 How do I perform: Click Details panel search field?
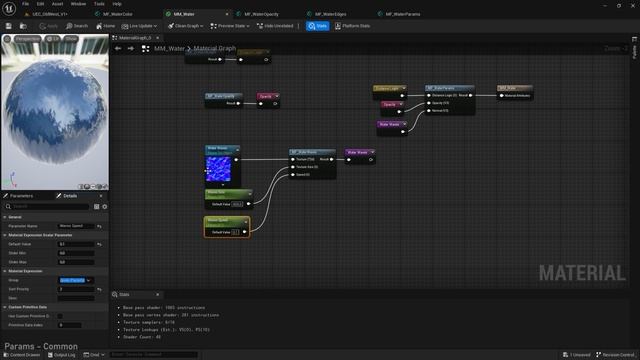[47, 207]
